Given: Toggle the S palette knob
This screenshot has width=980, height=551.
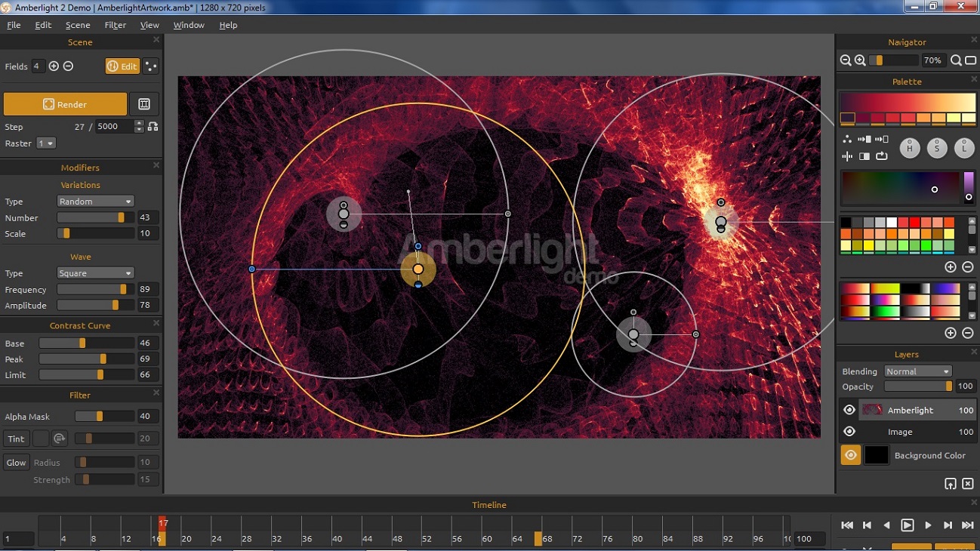Looking at the screenshot, I should (x=937, y=148).
